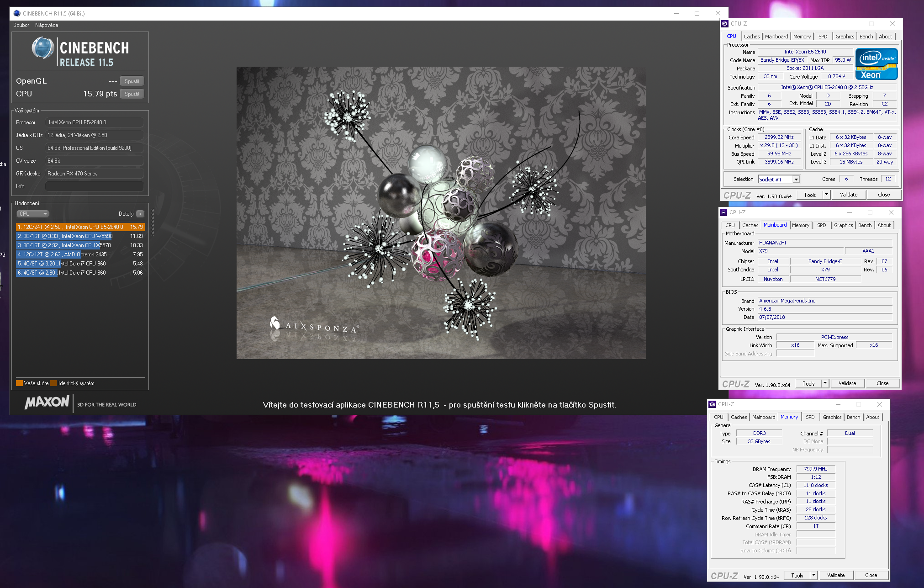Select the Xeon X5570 ranking entry
Screen dimensions: 924x588
[80, 245]
